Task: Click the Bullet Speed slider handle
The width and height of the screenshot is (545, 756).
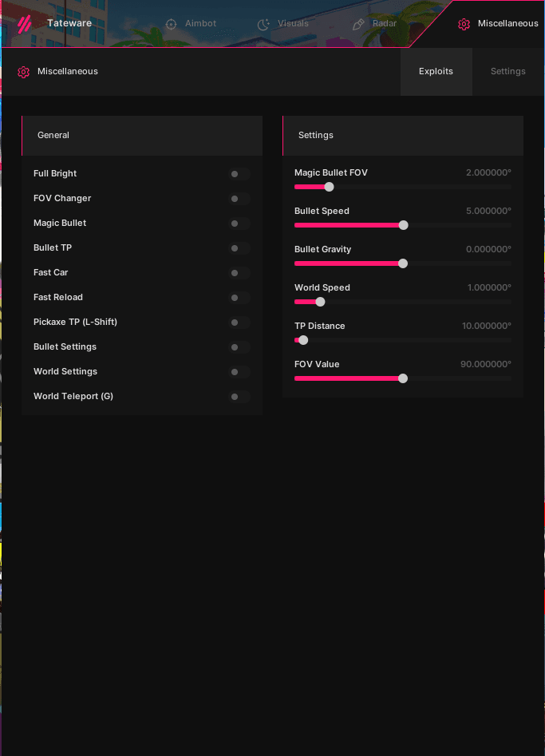Action: pyautogui.click(x=403, y=225)
